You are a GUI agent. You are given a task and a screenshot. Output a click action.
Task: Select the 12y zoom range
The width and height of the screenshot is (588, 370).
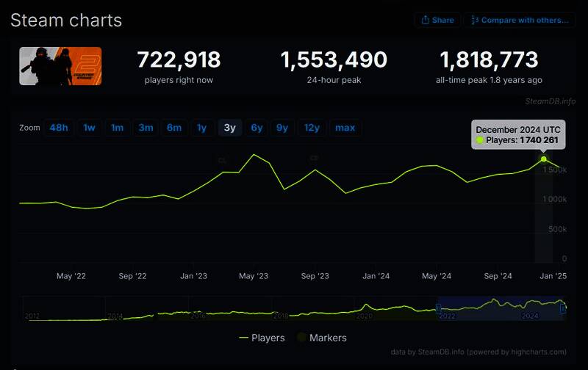(312, 128)
